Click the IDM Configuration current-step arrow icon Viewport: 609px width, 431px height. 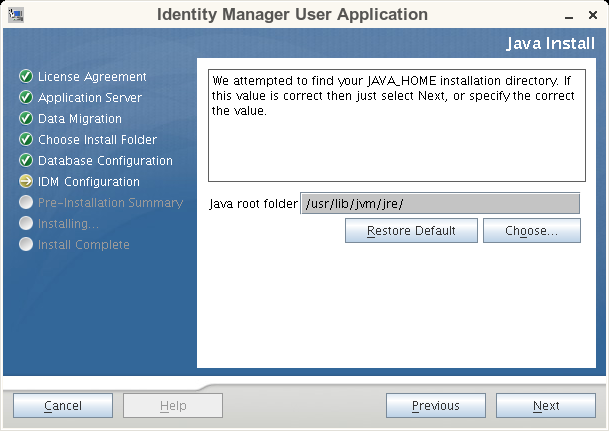(x=26, y=182)
